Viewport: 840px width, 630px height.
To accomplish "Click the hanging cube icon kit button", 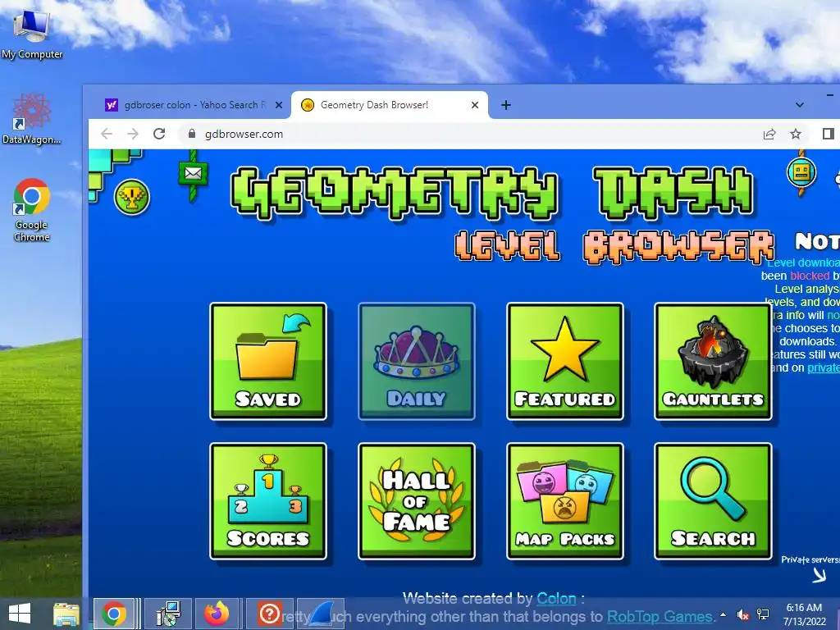I will click(801, 172).
